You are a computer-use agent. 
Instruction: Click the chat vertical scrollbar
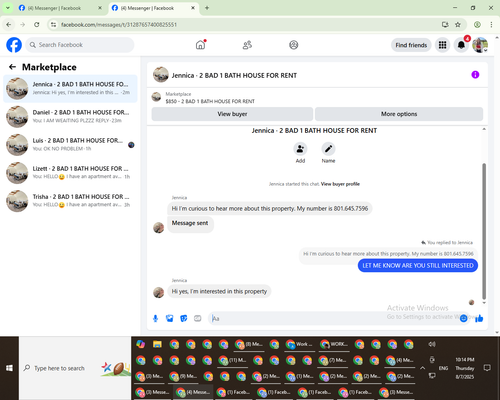(484, 231)
